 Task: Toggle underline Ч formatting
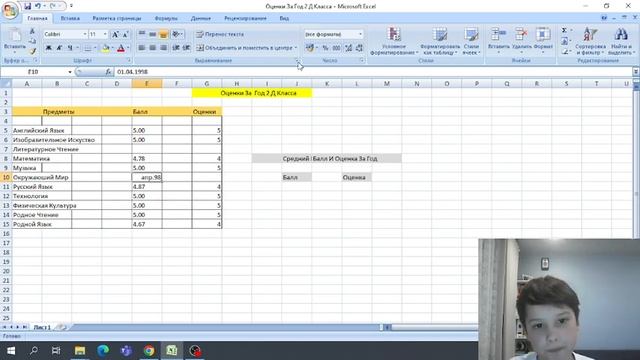(70, 48)
